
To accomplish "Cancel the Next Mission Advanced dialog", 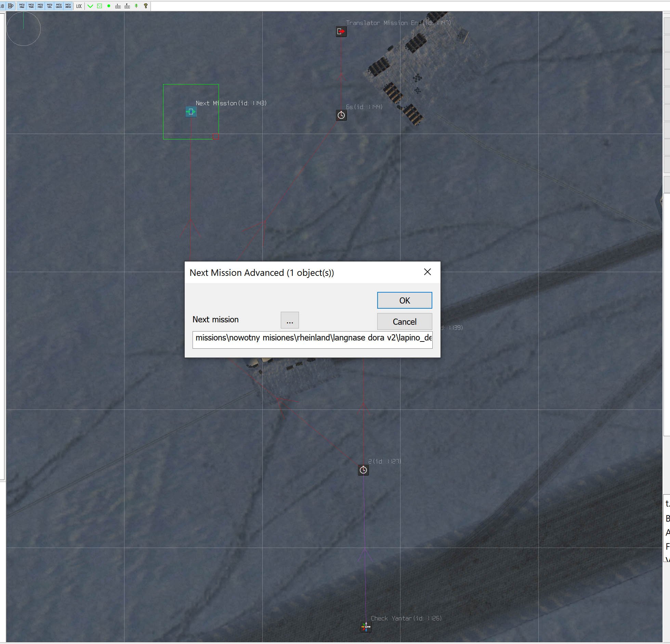I will (405, 321).
